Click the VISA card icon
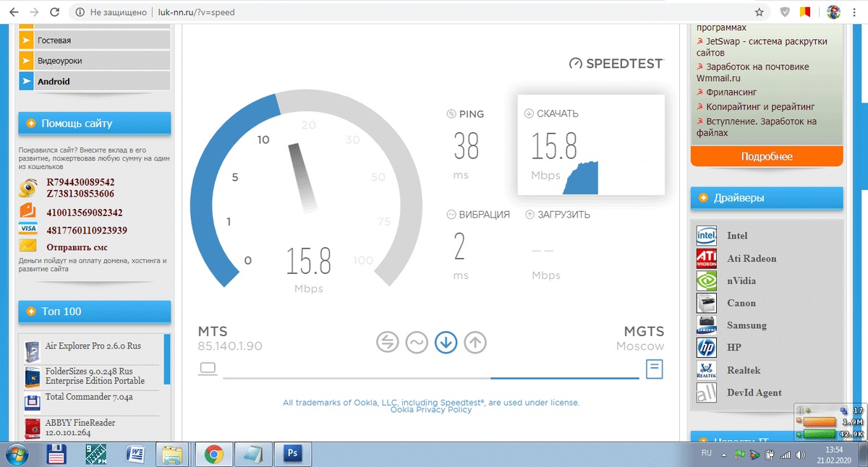This screenshot has width=868, height=467. (x=28, y=229)
